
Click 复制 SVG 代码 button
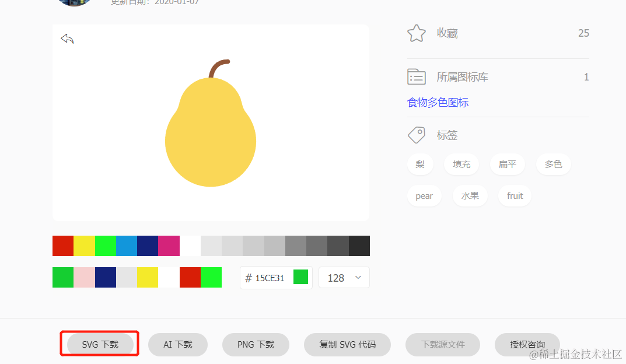tap(347, 344)
